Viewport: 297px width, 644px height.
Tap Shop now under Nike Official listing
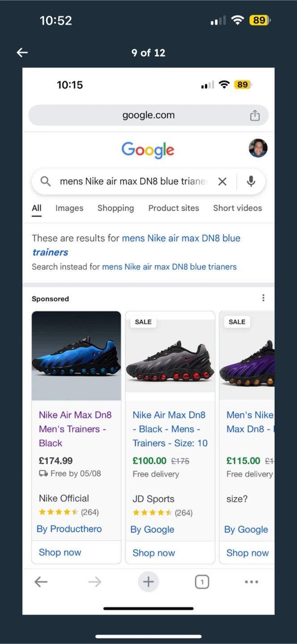[60, 552]
